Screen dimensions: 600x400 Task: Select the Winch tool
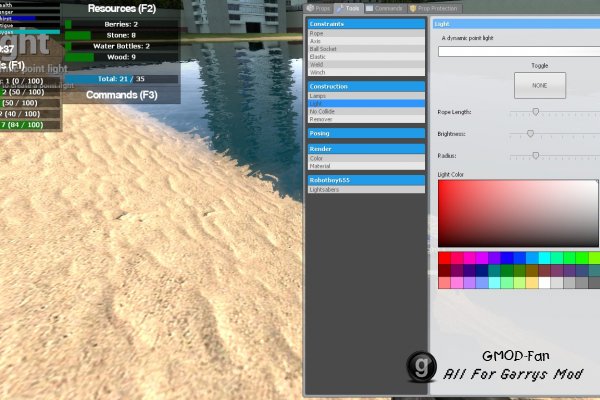[x=366, y=72]
